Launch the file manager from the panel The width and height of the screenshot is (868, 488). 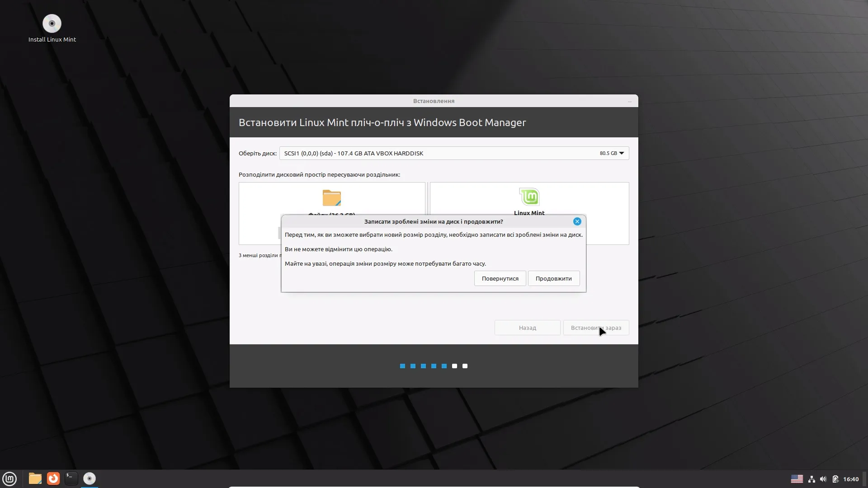(x=35, y=479)
